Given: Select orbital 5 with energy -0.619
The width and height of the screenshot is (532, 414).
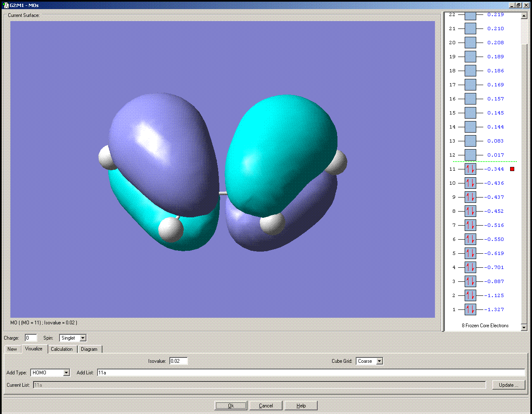Looking at the screenshot, I should [470, 253].
